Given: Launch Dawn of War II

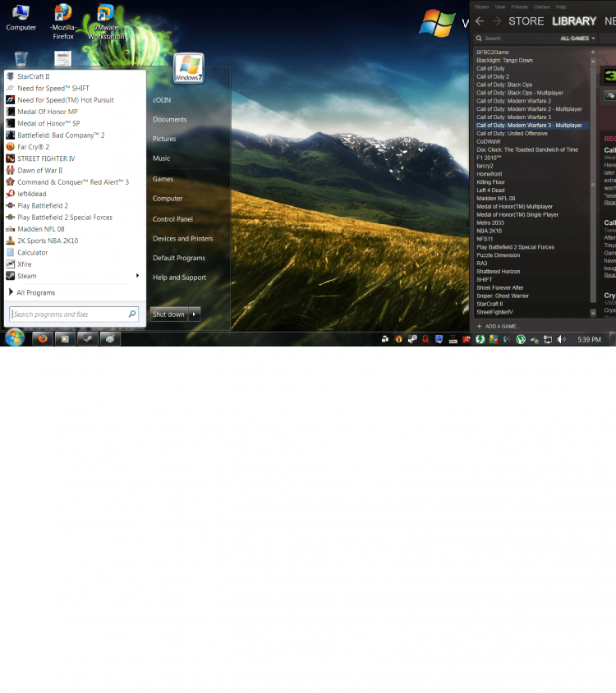Looking at the screenshot, I should (x=39, y=170).
